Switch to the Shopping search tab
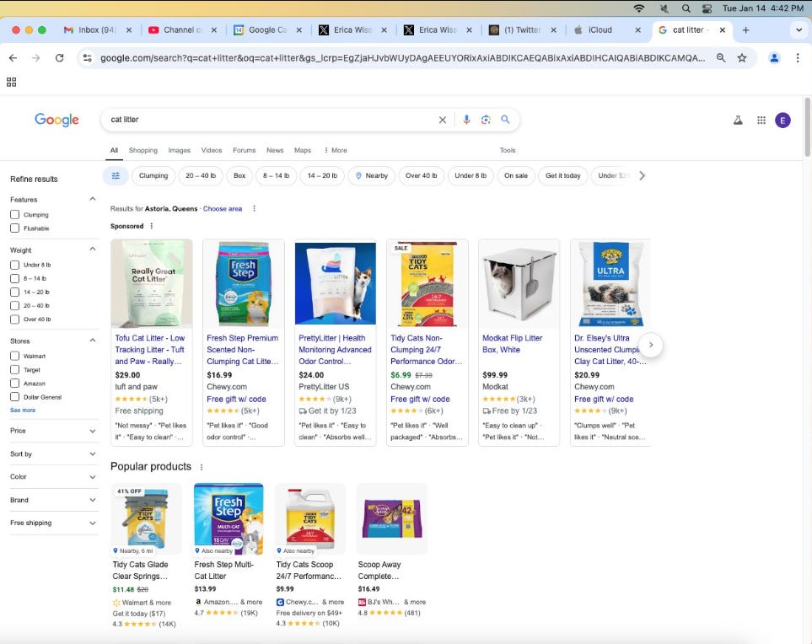 (143, 150)
